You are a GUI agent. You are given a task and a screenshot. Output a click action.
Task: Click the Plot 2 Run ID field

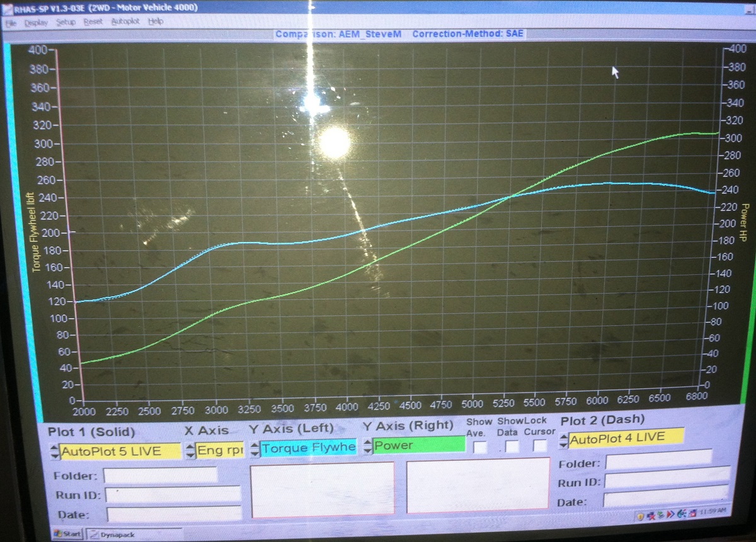pyautogui.click(x=667, y=478)
